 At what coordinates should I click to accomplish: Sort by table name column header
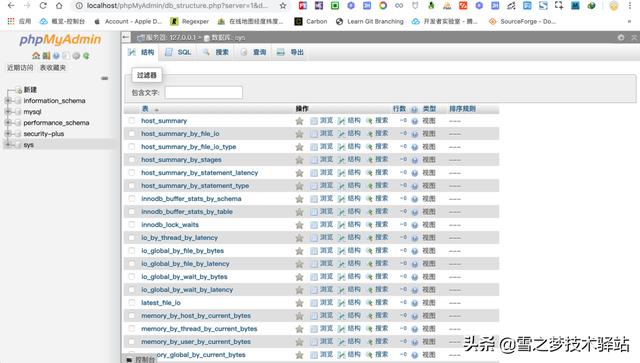coord(145,109)
